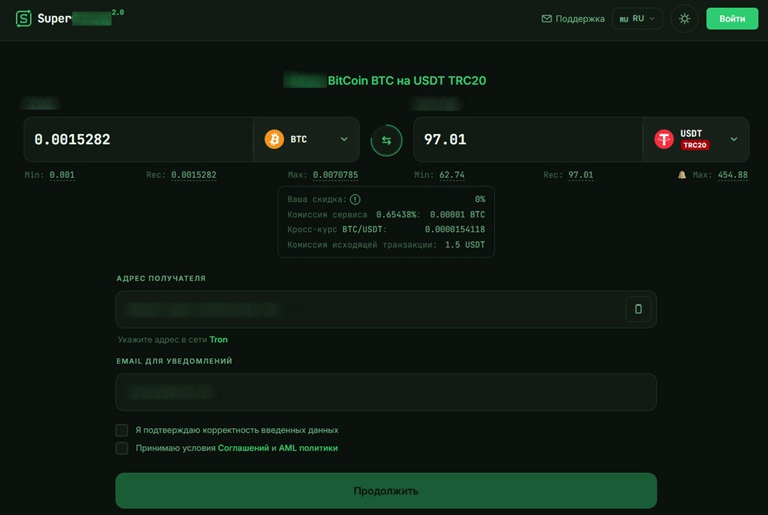768x515 pixels.
Task: Click the outgoing transaction fee 1.5 USDT
Action: pyautogui.click(x=465, y=245)
